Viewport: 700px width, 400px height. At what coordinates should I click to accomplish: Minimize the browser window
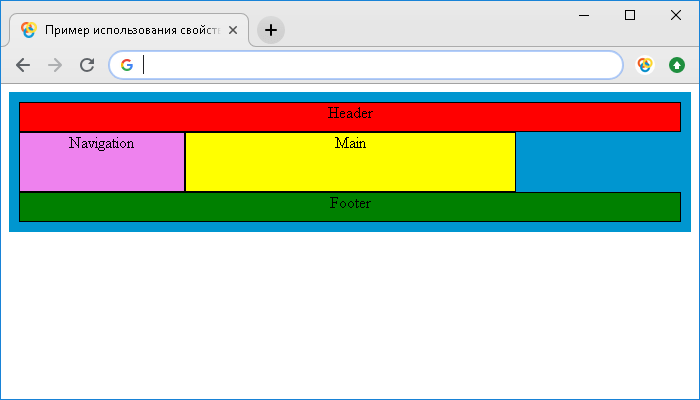(583, 15)
